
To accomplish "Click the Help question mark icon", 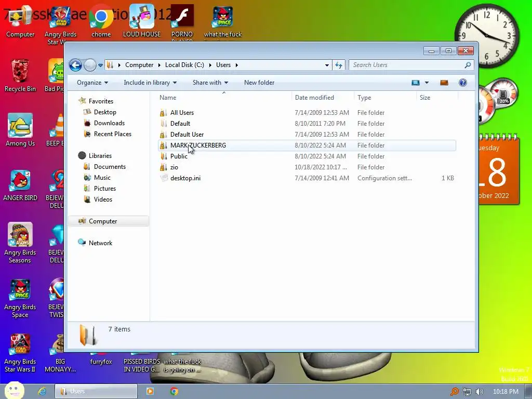I will point(463,83).
